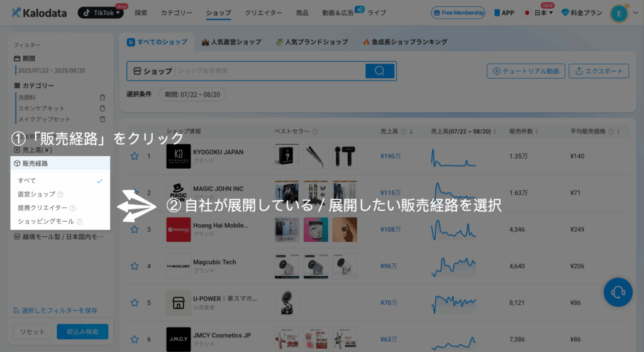Click the Kalodata logo
Image resolution: width=644 pixels, height=352 pixels.
coord(39,13)
